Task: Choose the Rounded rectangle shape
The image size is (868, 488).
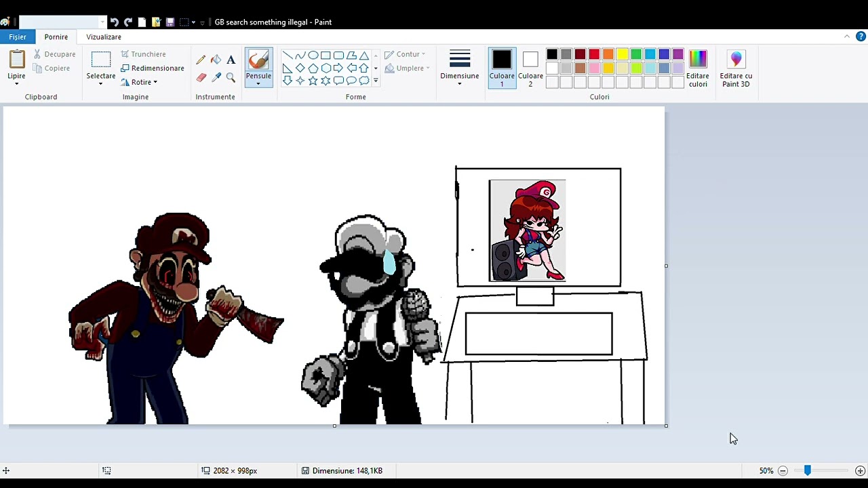Action: pos(338,55)
